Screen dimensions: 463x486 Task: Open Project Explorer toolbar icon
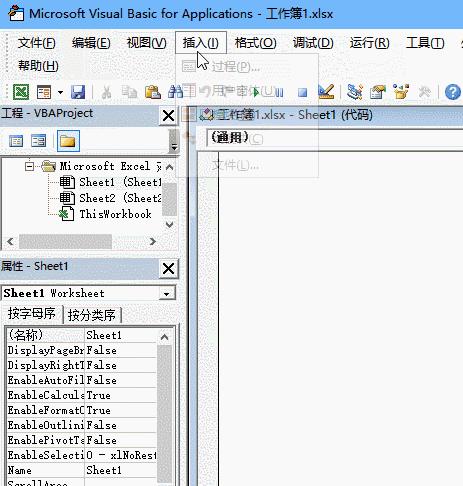coord(354,92)
